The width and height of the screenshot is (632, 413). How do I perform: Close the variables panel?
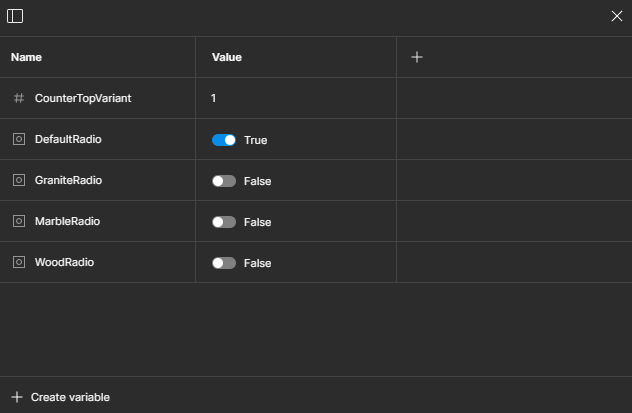[617, 16]
